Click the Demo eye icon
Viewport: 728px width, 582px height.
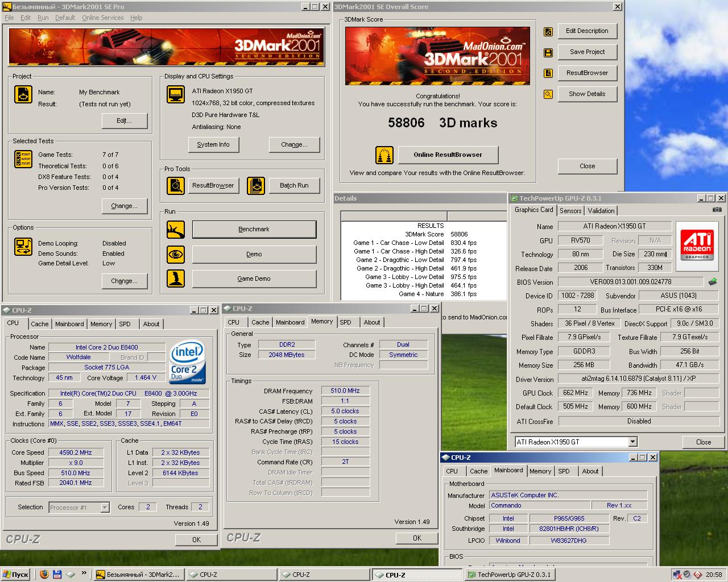(x=176, y=254)
